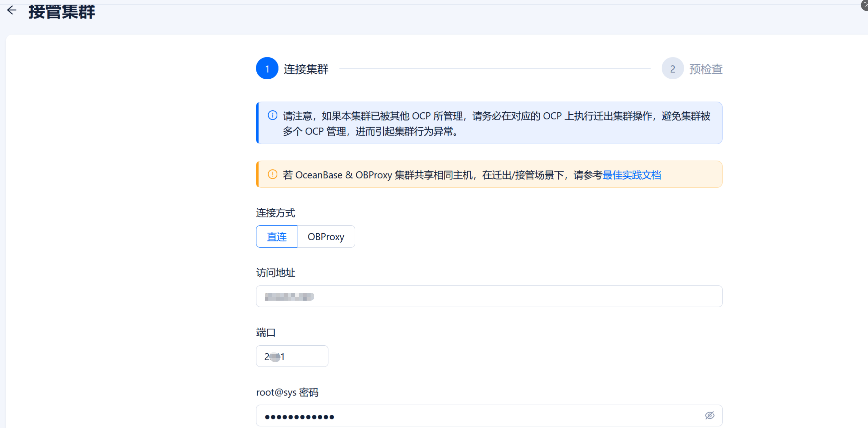Click the blue info icon in notice
868x428 pixels.
[272, 115]
